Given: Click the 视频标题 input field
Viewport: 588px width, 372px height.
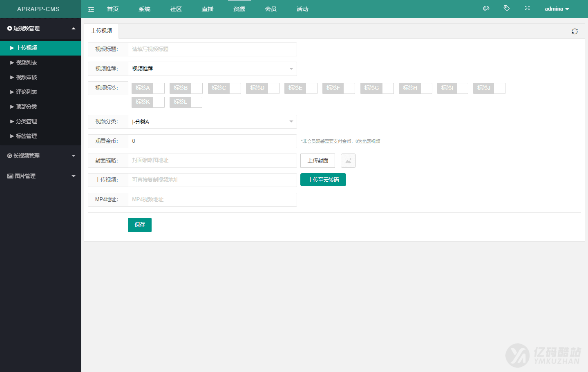Looking at the screenshot, I should point(212,49).
